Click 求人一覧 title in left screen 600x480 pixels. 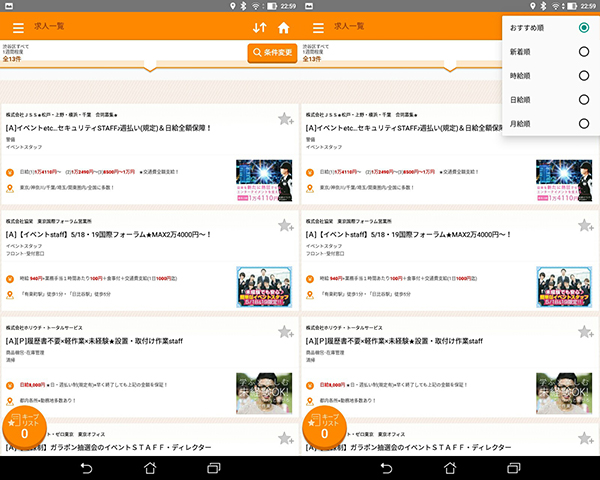pyautogui.click(x=49, y=26)
